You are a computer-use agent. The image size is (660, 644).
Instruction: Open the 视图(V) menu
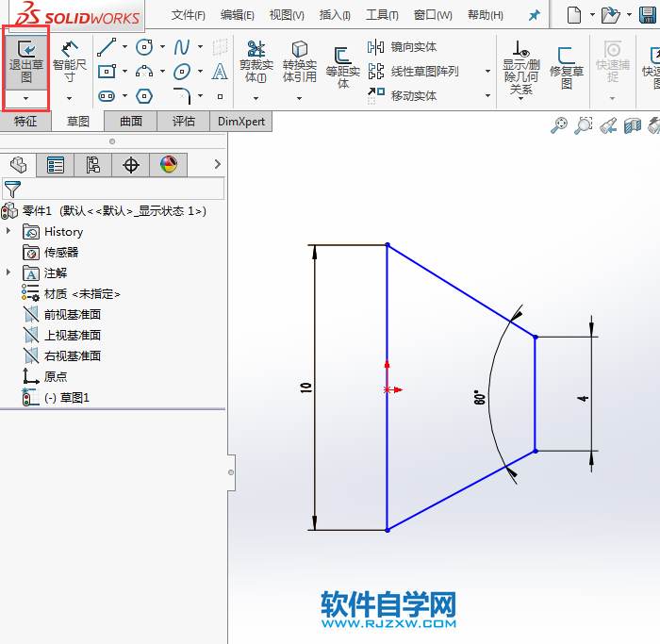287,16
